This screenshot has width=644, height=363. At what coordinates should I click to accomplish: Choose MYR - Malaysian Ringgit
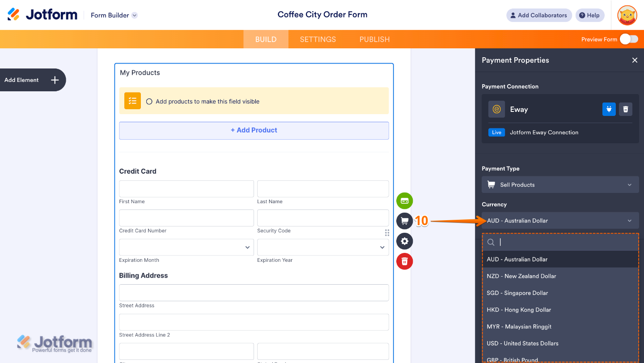(x=560, y=327)
